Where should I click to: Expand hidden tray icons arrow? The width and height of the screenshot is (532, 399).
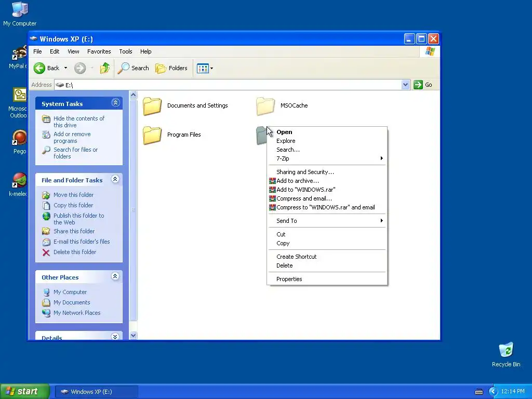[493, 392]
